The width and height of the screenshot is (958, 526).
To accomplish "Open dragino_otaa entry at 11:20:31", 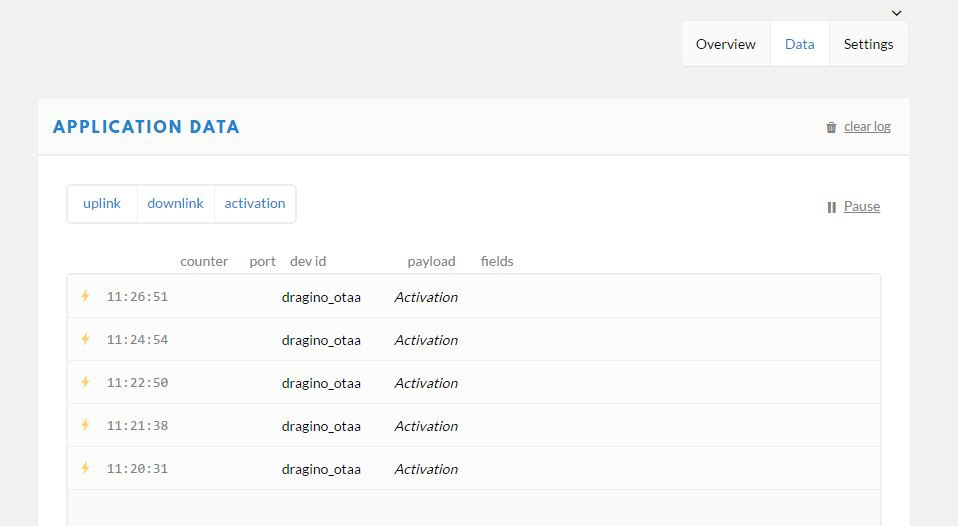I will (x=321, y=469).
